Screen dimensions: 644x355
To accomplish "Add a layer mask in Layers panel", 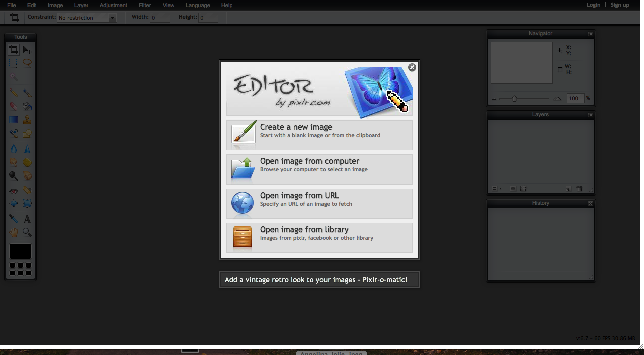I will tap(513, 189).
